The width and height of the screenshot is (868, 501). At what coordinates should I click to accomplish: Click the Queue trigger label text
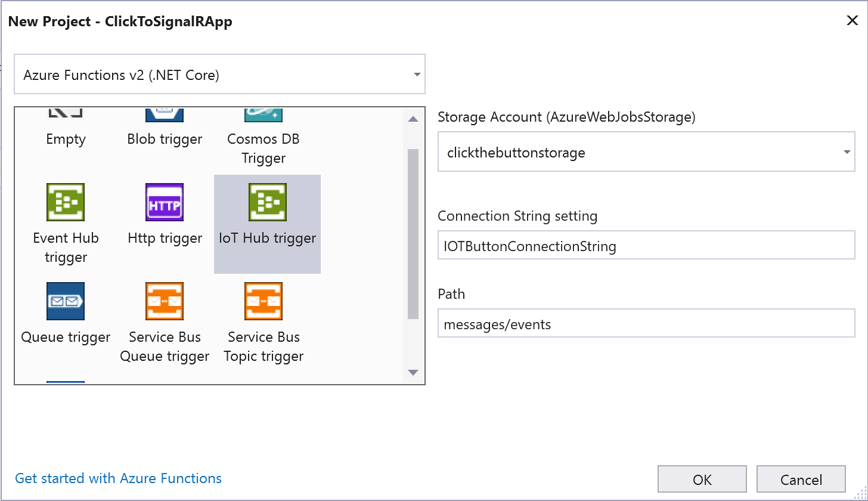tap(66, 337)
